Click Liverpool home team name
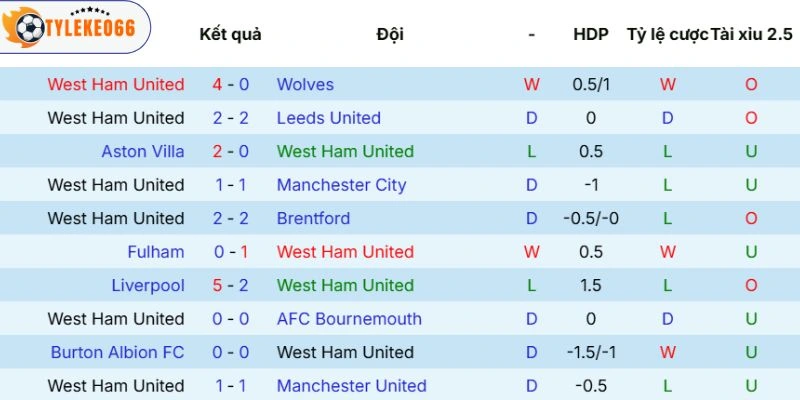This screenshot has width=800, height=400. (x=148, y=285)
